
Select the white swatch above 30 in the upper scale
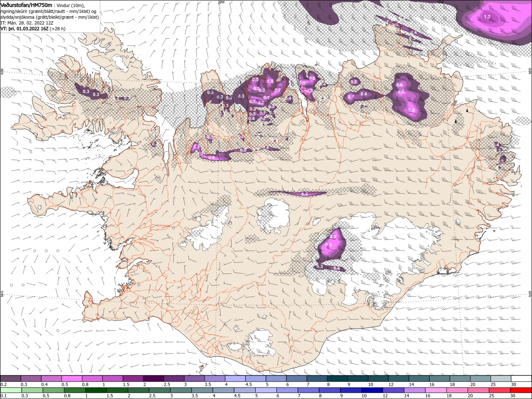click(x=521, y=379)
